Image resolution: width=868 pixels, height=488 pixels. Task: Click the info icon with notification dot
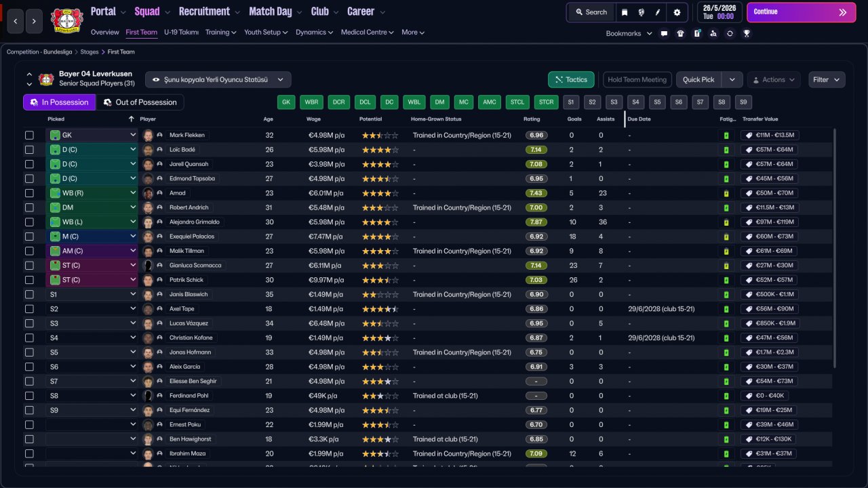(697, 33)
